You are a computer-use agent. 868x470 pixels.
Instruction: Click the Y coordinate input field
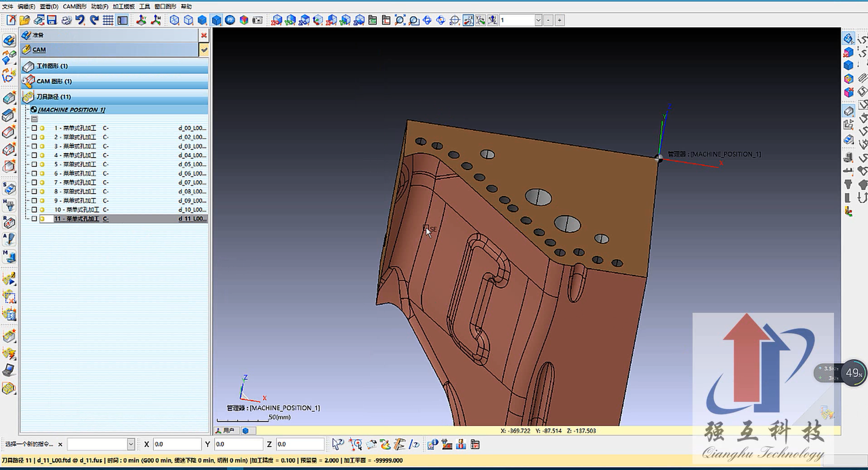(x=238, y=444)
